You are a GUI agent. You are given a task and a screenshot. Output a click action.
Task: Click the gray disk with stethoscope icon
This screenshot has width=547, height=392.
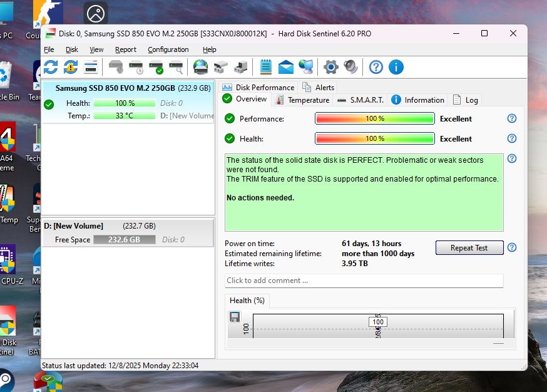[x=116, y=67]
